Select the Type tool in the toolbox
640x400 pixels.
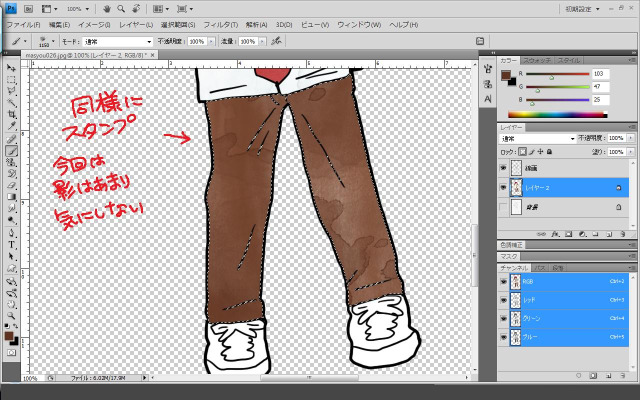[x=11, y=244]
